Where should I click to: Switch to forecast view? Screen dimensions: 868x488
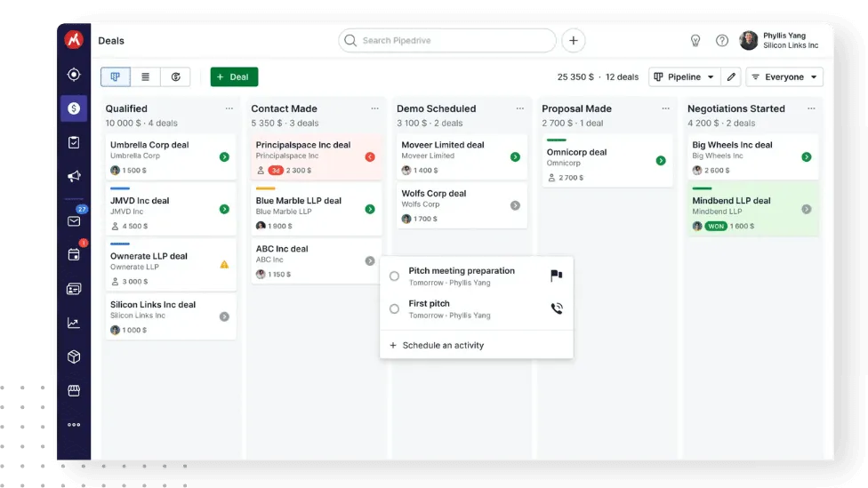175,77
